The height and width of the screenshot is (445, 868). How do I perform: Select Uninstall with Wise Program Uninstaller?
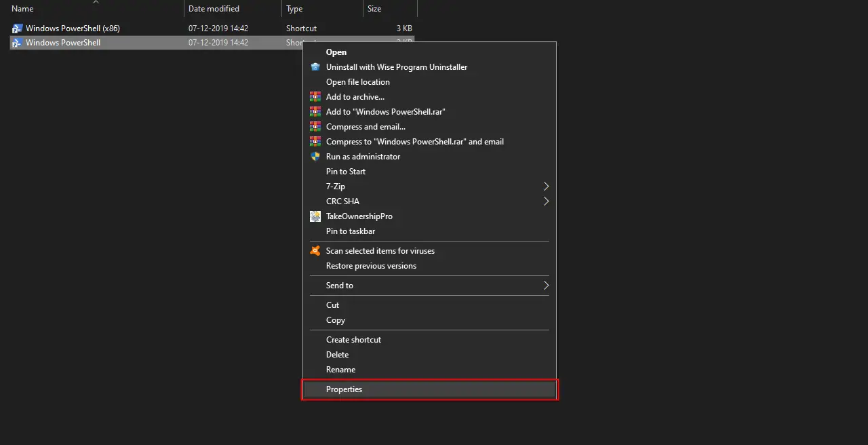coord(429,67)
